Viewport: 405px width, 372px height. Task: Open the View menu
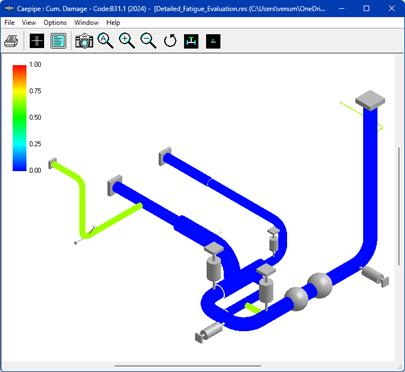tap(29, 23)
